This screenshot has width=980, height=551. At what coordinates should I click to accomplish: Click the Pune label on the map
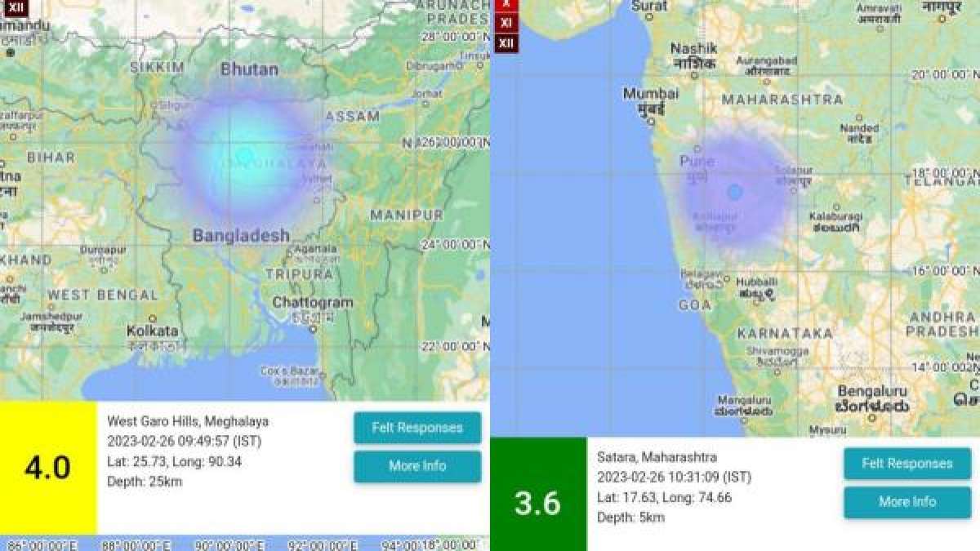[696, 162]
